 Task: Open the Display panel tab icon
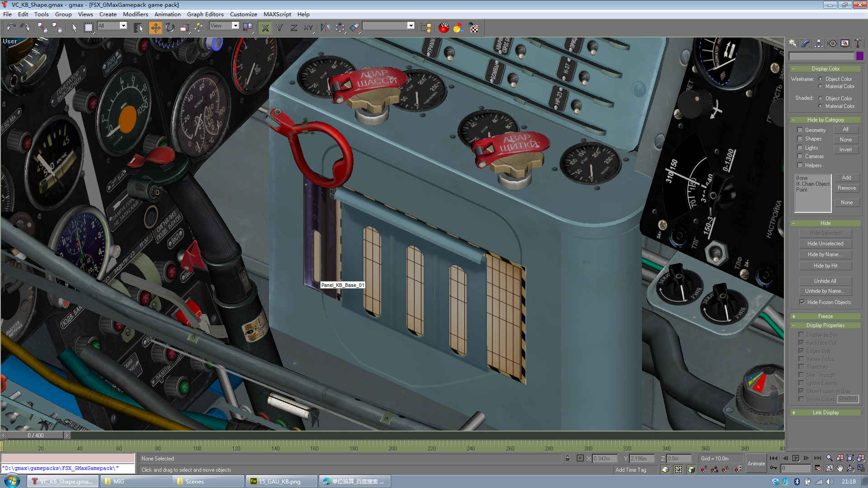coord(845,43)
